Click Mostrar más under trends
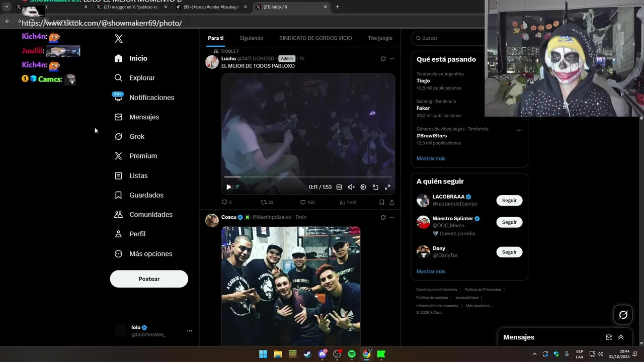The width and height of the screenshot is (644, 362). 431,158
